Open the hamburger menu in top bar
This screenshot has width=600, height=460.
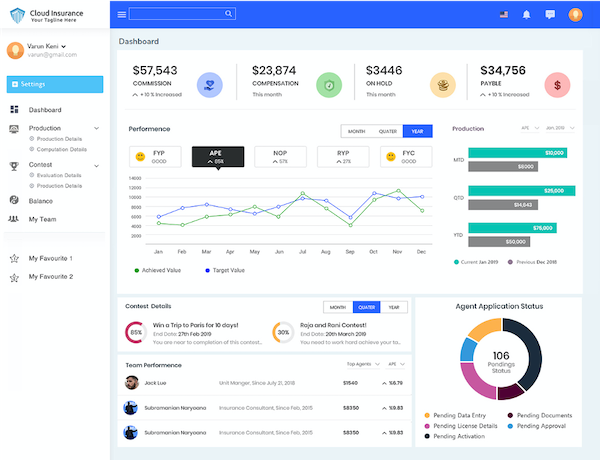coord(122,14)
